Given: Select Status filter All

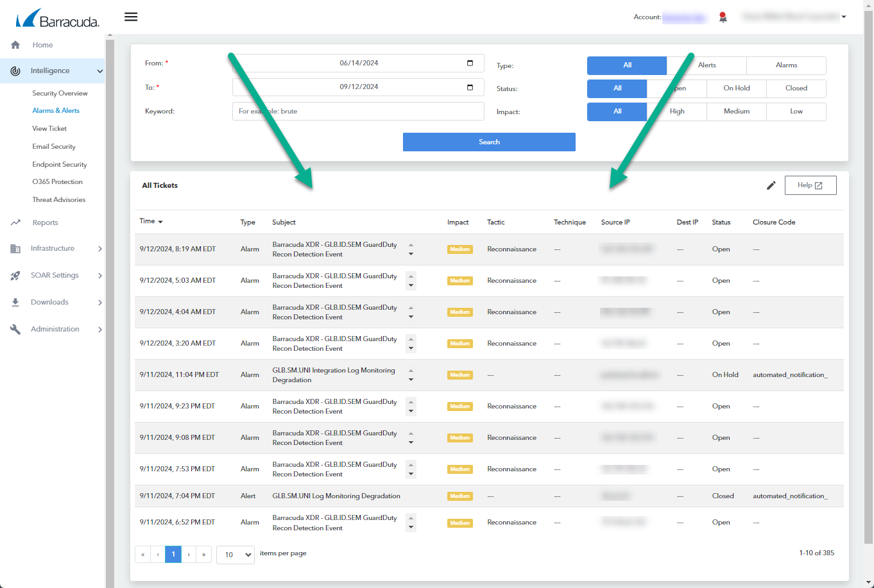Looking at the screenshot, I should click(x=617, y=88).
